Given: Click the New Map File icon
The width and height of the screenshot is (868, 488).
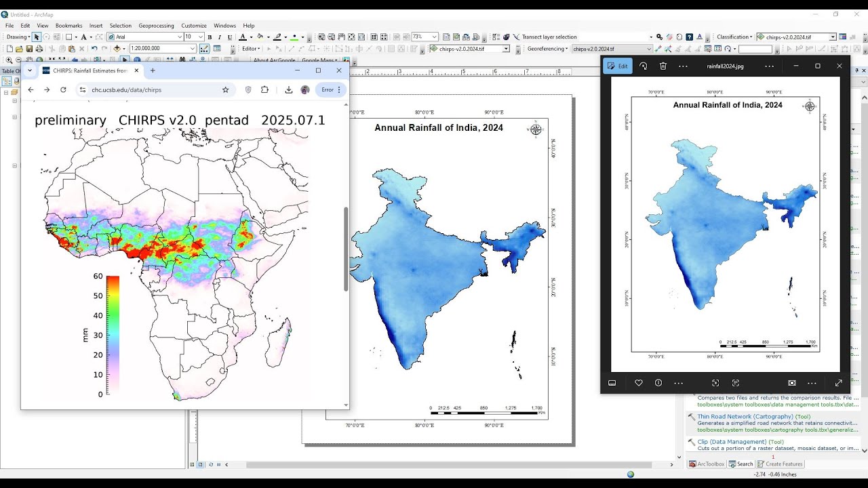Looking at the screenshot, I should (x=9, y=49).
